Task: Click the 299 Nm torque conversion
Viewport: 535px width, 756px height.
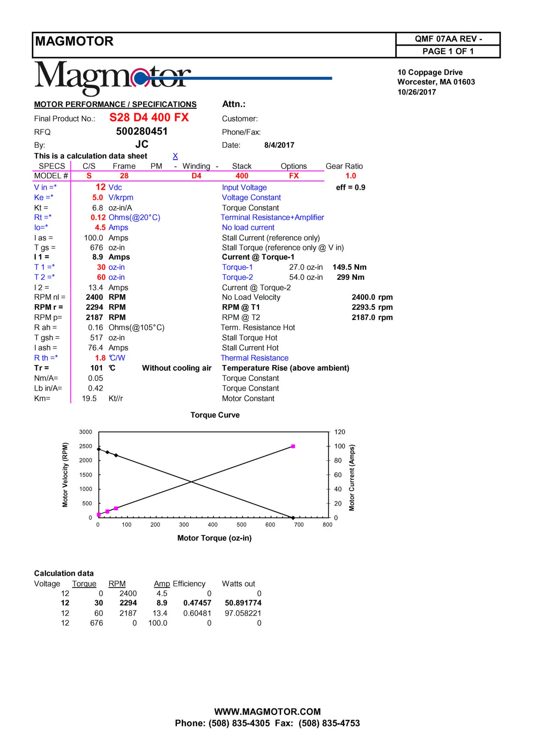Action: (x=351, y=277)
